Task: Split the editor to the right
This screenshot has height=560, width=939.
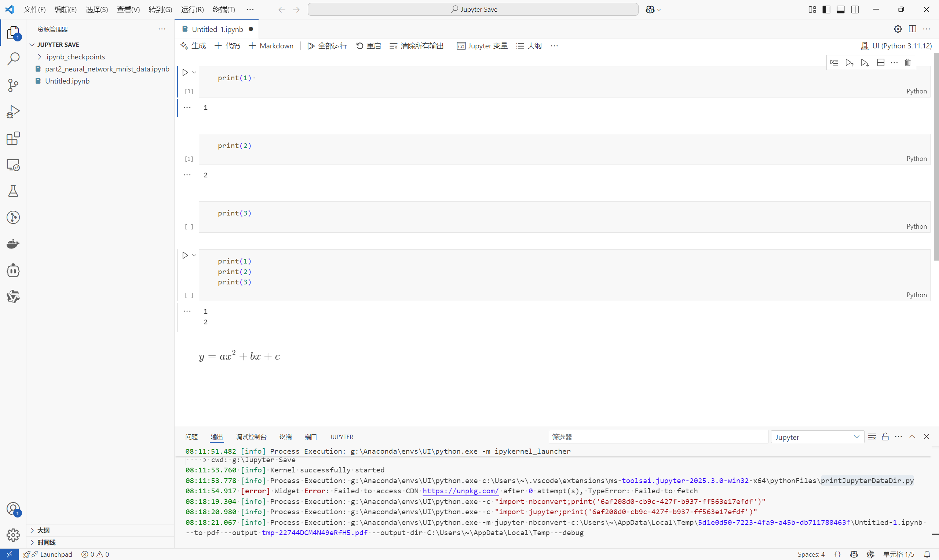Action: click(x=913, y=29)
